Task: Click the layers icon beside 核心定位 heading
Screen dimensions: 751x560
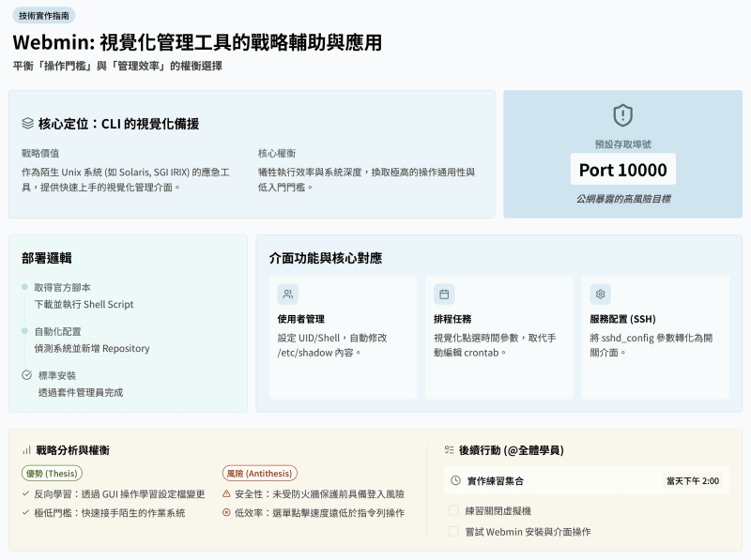Action: (x=28, y=124)
